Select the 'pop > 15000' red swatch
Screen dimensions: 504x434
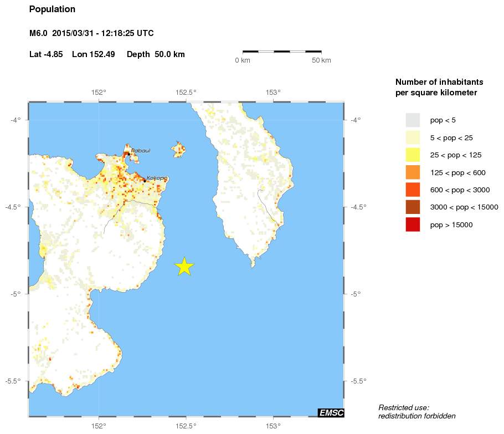tap(413, 224)
